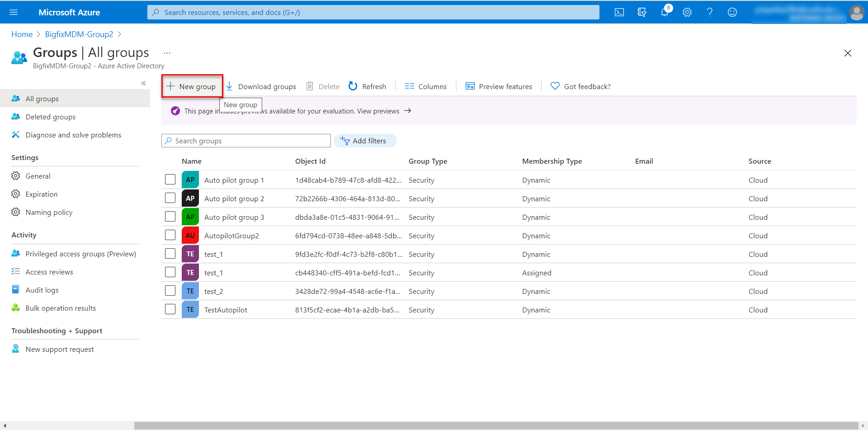Open AutopilotGroup2 group

pyautogui.click(x=231, y=236)
